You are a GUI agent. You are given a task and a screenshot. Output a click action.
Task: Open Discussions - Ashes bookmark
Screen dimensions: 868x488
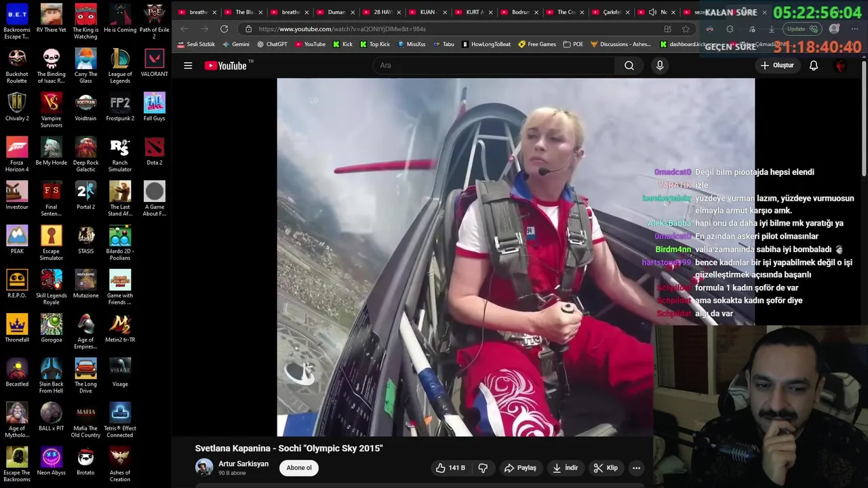coord(621,44)
